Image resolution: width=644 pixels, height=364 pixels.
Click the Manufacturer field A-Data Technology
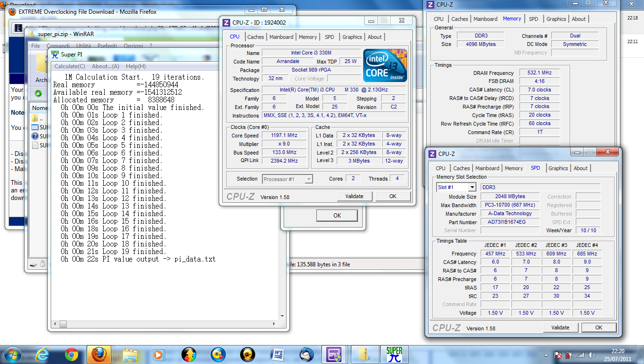(510, 214)
